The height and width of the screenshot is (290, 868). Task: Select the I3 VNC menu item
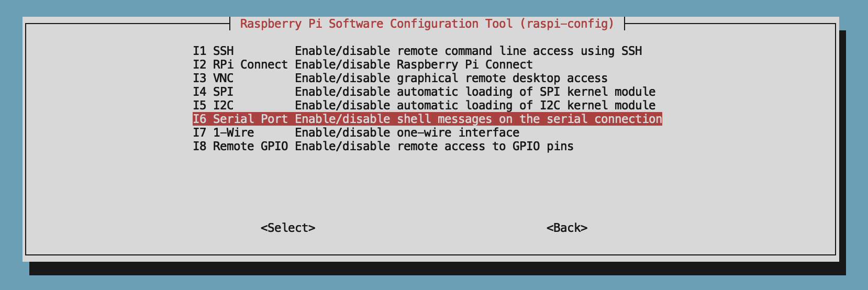tap(400, 78)
